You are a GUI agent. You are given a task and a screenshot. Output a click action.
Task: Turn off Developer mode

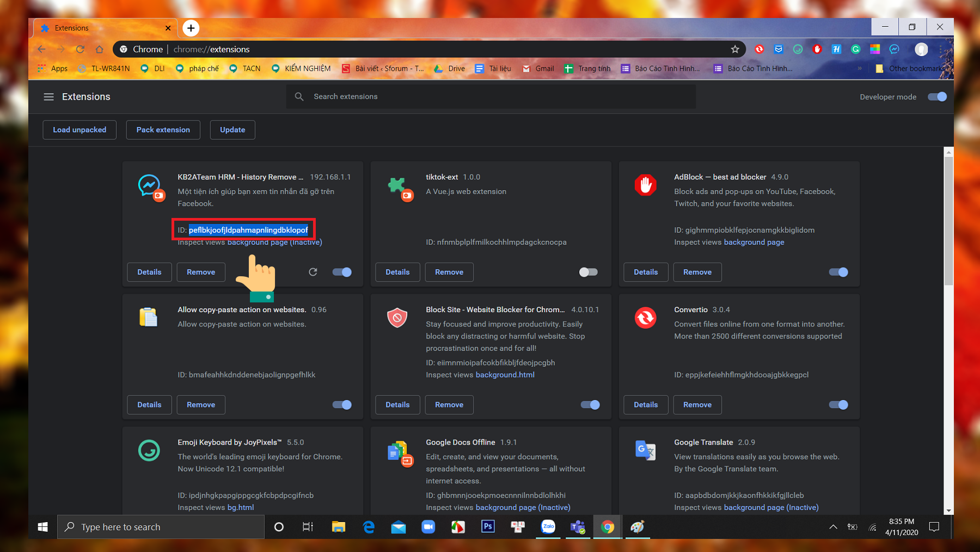(937, 97)
